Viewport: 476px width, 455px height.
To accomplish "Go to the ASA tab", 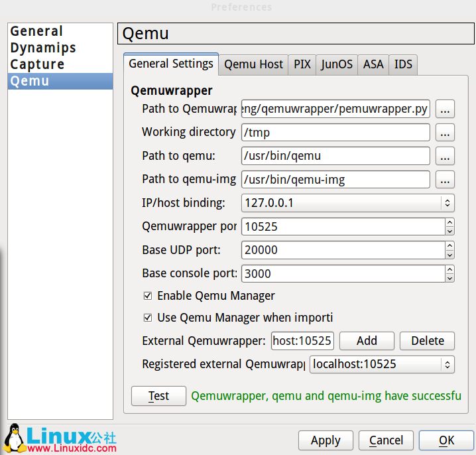I will (x=373, y=64).
